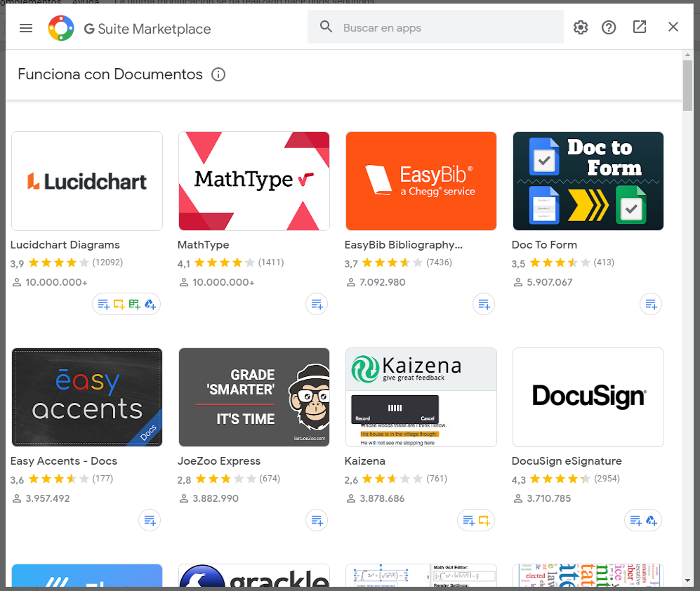700x591 pixels.
Task: Select the Easy Accents - Docs thumbnail
Action: (x=87, y=397)
